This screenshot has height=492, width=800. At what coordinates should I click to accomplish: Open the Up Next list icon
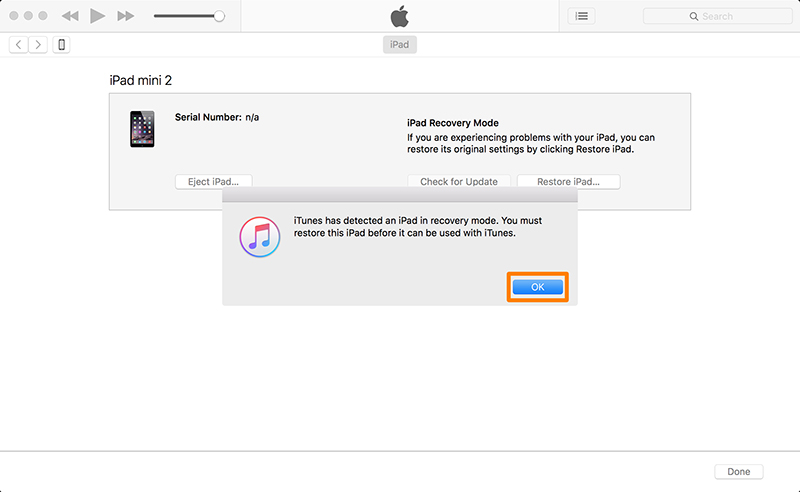pyautogui.click(x=580, y=16)
